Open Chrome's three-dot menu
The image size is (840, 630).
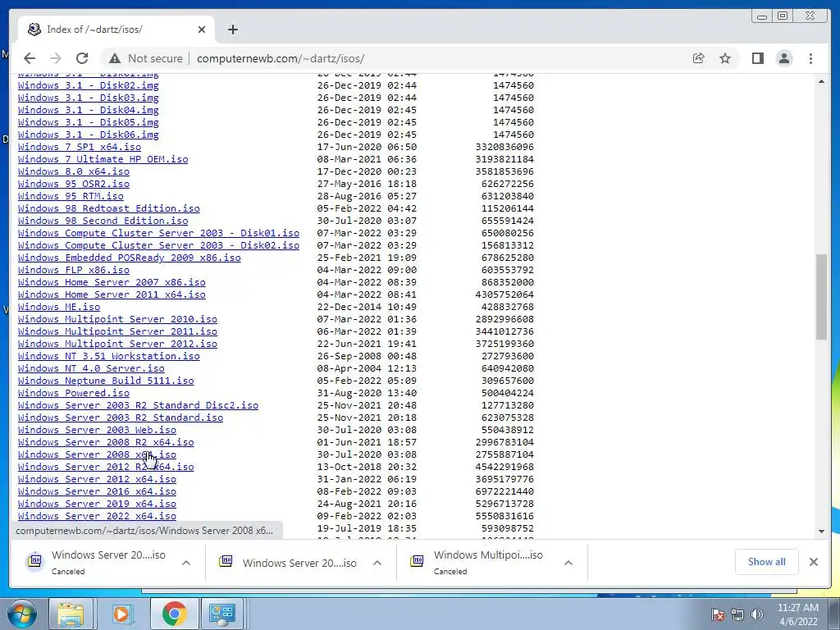810,58
